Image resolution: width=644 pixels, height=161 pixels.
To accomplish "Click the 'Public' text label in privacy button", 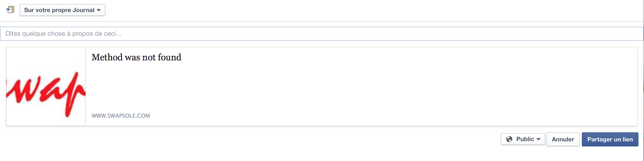I will pyautogui.click(x=525, y=139).
